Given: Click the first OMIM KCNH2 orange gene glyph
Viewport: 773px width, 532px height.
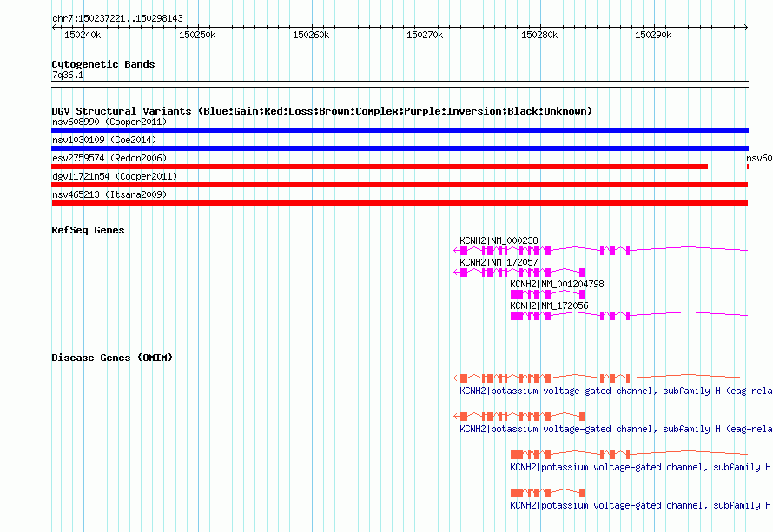Looking at the screenshot, I should pos(600,378).
